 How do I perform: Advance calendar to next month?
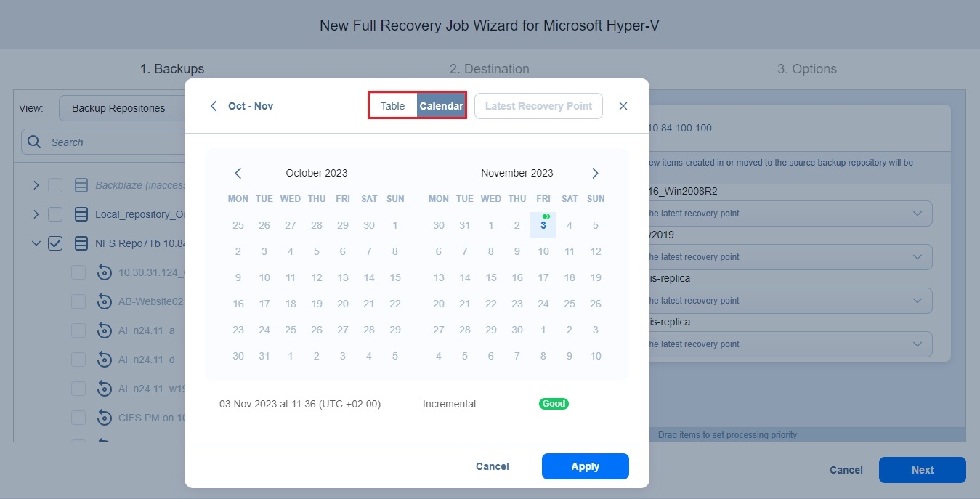coord(595,173)
